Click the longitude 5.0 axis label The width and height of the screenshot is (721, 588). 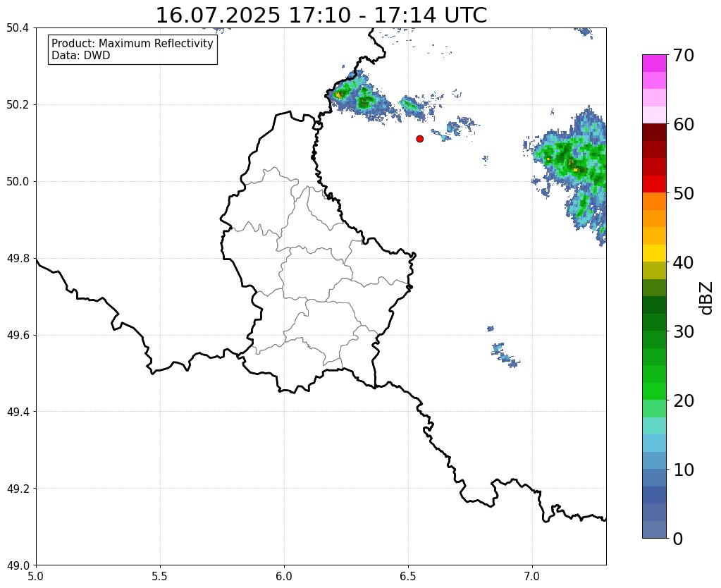(36, 576)
